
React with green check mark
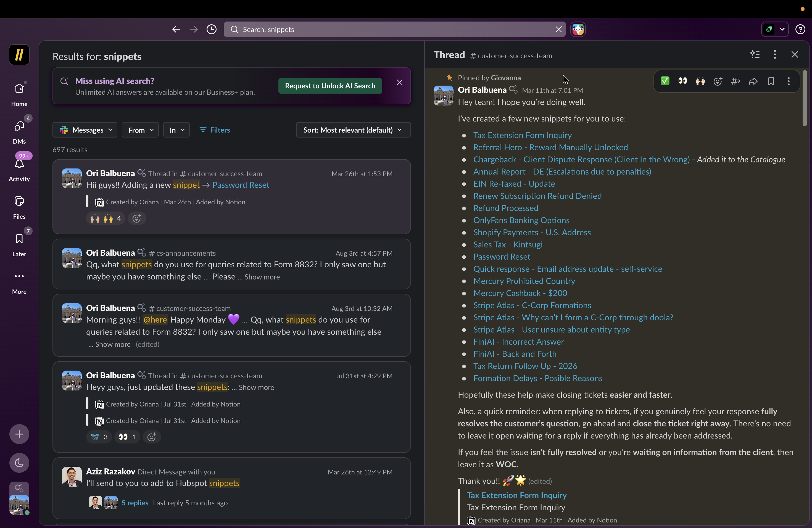(x=665, y=81)
